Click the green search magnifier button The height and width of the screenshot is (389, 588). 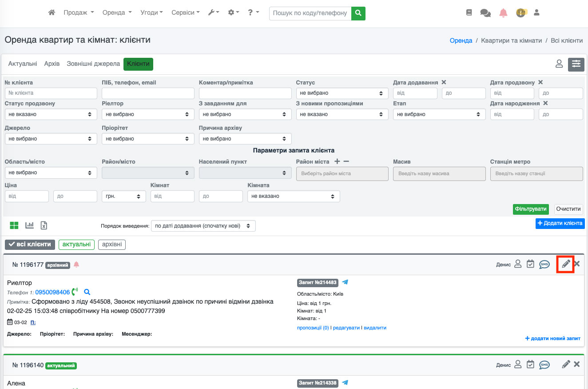[358, 13]
